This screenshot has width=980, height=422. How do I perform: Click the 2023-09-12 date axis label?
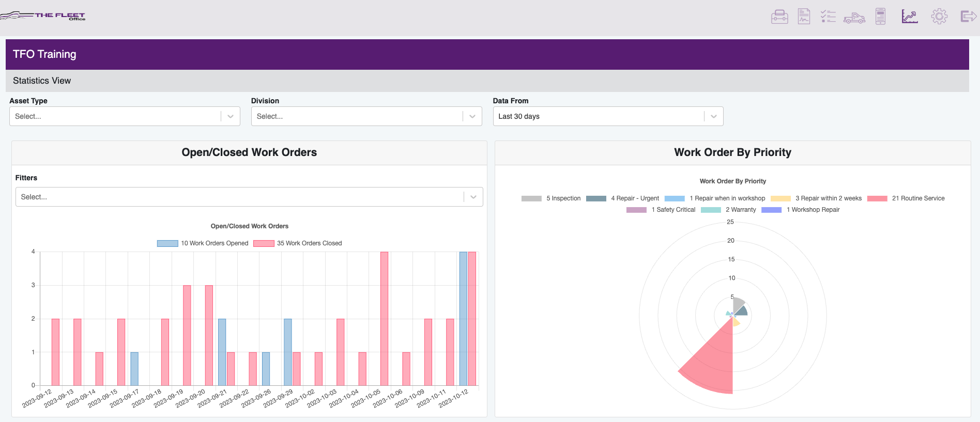tap(37, 398)
